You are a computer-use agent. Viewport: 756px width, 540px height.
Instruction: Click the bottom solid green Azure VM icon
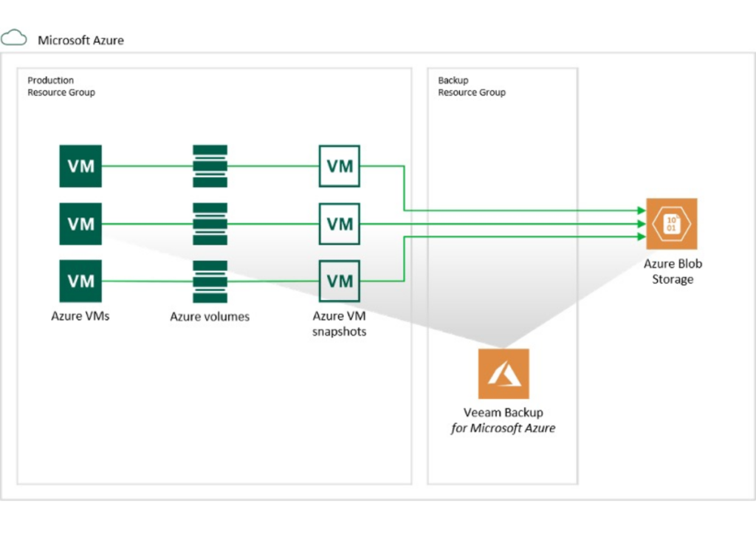(80, 281)
